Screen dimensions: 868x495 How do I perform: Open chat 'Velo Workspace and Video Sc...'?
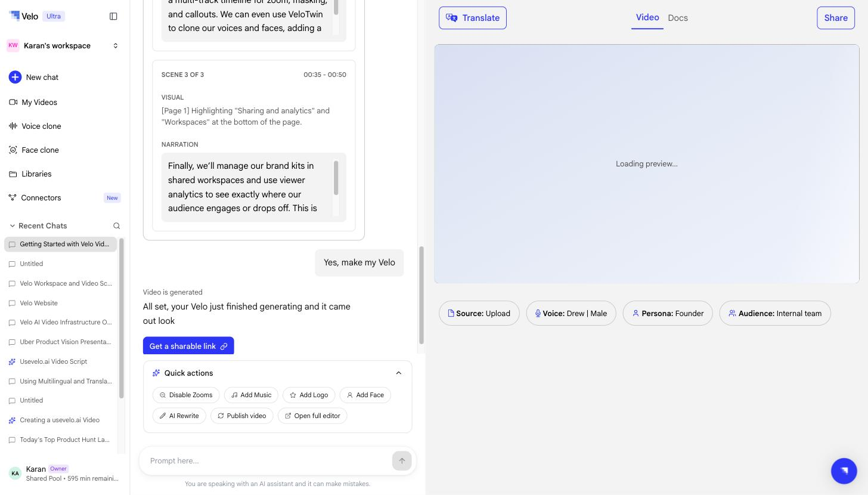[60, 283]
